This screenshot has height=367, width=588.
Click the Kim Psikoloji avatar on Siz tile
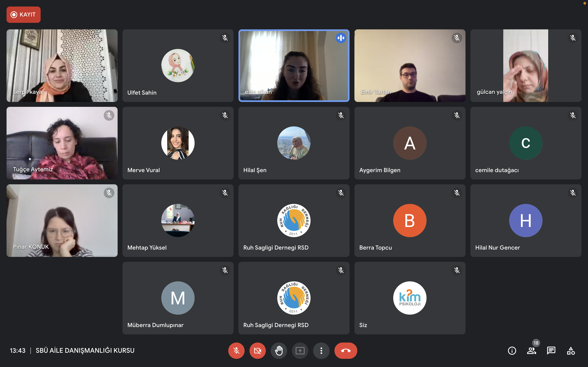(x=410, y=298)
